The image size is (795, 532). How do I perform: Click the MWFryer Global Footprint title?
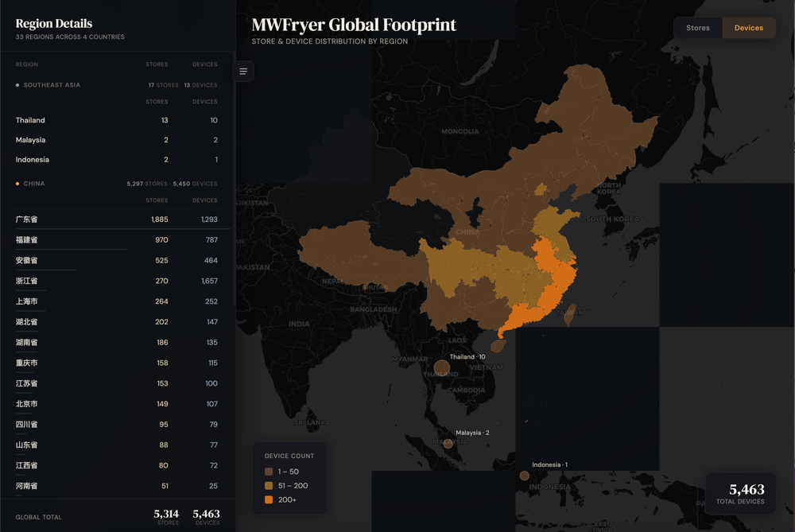354,25
